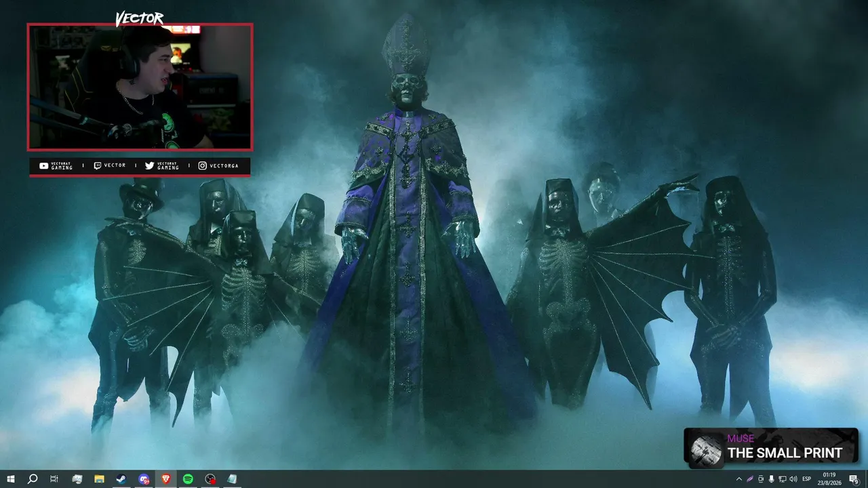This screenshot has width=868, height=488.
Task: Open Task View from the taskbar
Action: (x=54, y=479)
